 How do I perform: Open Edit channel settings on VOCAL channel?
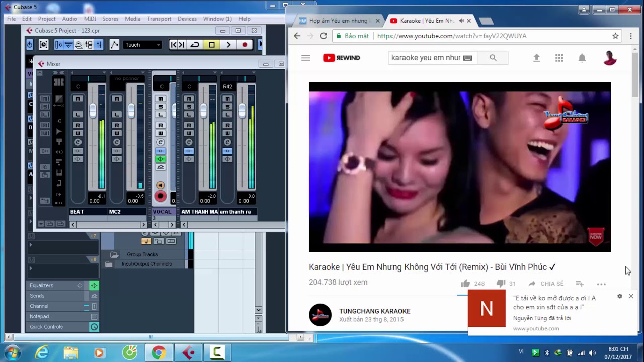160,142
